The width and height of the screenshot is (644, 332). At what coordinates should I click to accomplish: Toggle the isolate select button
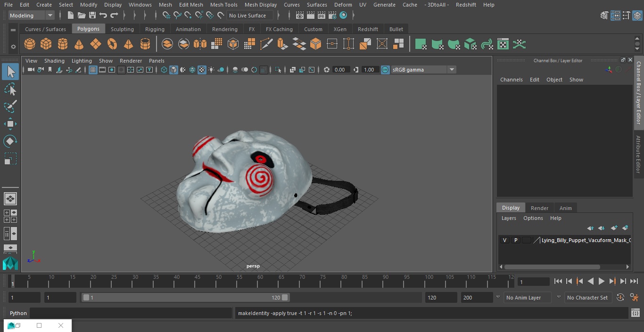click(x=278, y=70)
